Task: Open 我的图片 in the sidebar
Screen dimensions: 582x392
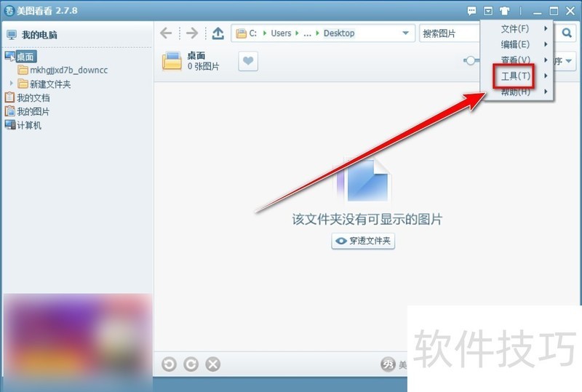Action: coord(27,111)
